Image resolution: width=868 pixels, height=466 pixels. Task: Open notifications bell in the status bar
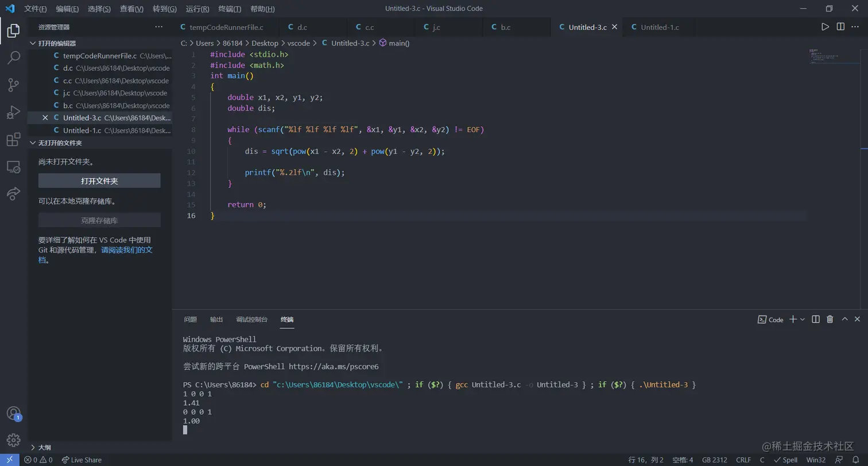pos(855,460)
